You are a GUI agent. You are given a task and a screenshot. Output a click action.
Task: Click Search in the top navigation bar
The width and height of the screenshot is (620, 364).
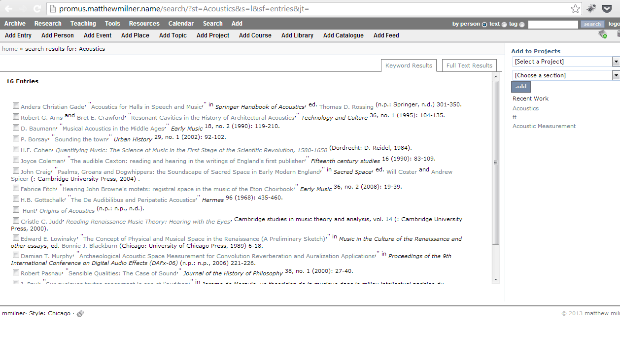[212, 24]
